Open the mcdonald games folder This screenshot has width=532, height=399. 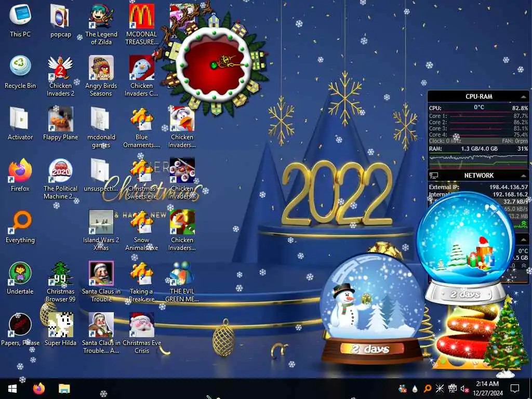click(x=101, y=127)
